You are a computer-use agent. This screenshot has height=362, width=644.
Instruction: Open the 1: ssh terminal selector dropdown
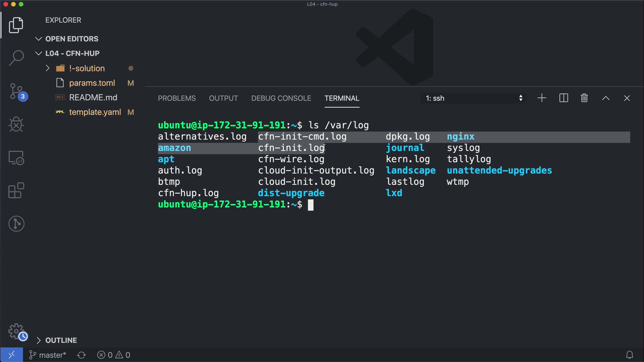click(473, 98)
